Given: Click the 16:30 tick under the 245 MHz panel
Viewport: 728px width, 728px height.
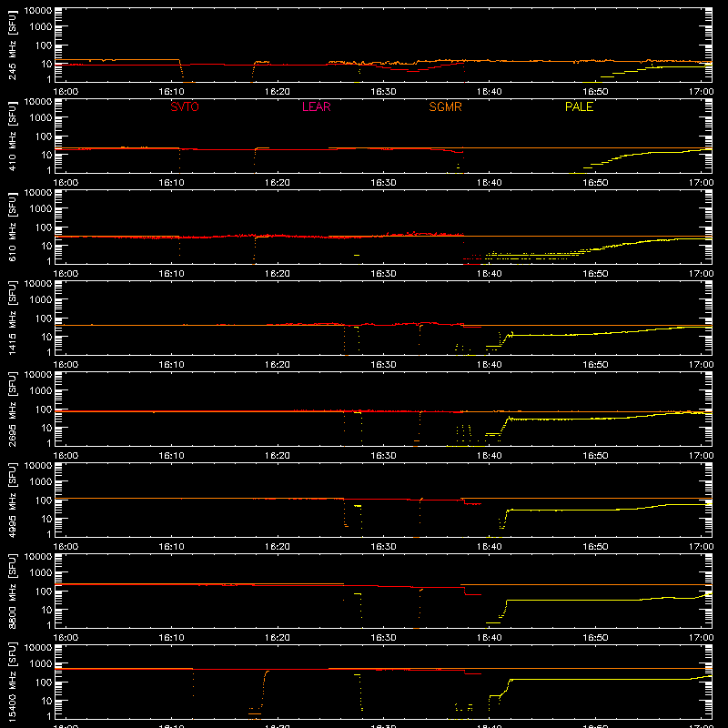Looking at the screenshot, I should pyautogui.click(x=383, y=92).
